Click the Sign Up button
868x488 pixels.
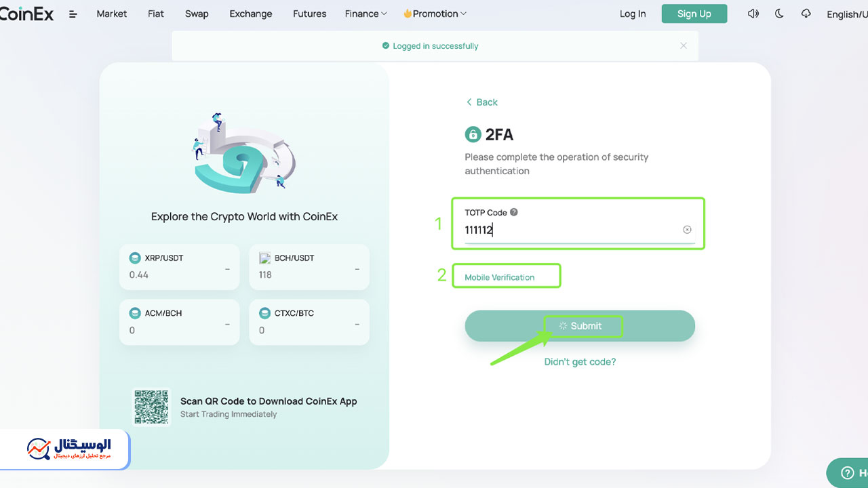(694, 14)
